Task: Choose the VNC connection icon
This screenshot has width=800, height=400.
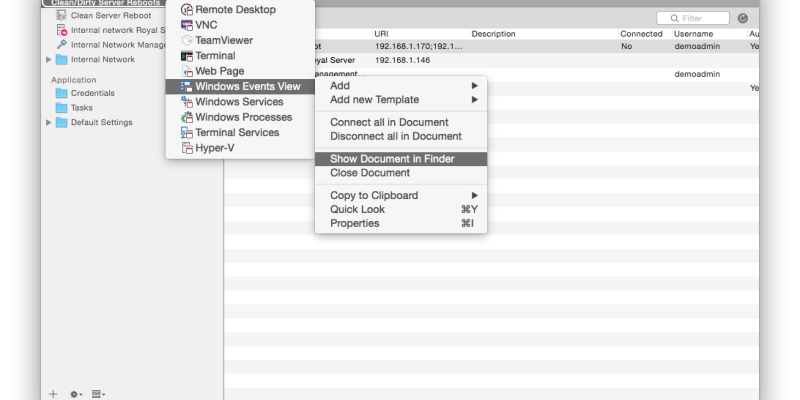Action: (187, 25)
